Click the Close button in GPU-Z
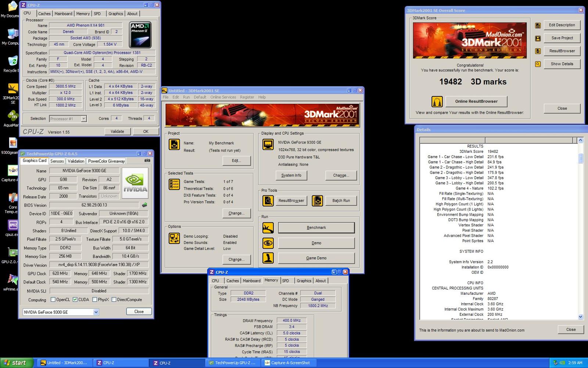588x368 pixels. pos(139,311)
